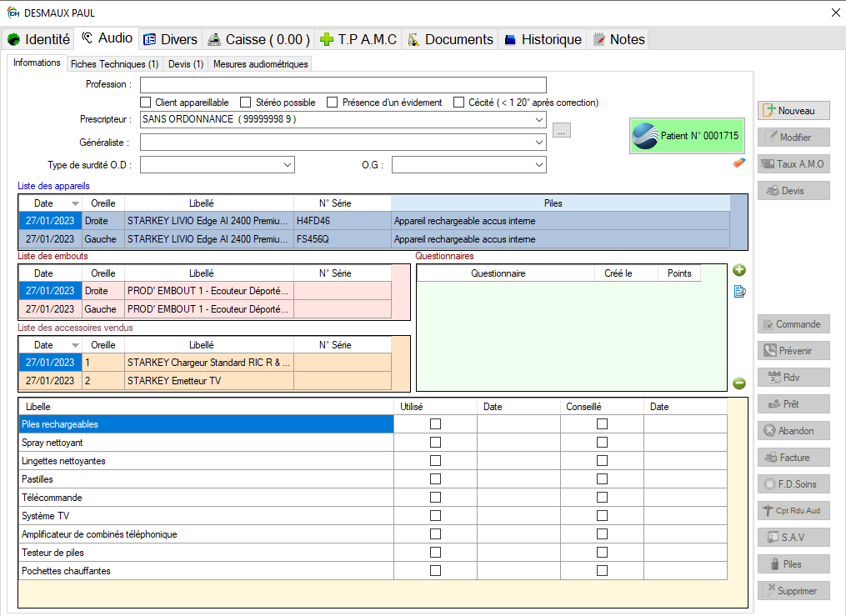Viewport: 846px width, 616px height.
Task: Click the Piles column header
Action: [x=561, y=203]
